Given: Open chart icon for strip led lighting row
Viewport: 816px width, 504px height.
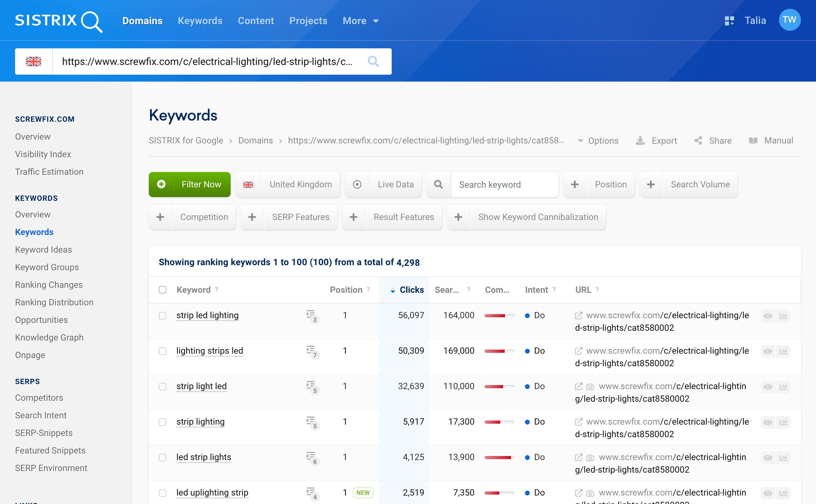Looking at the screenshot, I should click(x=783, y=316).
